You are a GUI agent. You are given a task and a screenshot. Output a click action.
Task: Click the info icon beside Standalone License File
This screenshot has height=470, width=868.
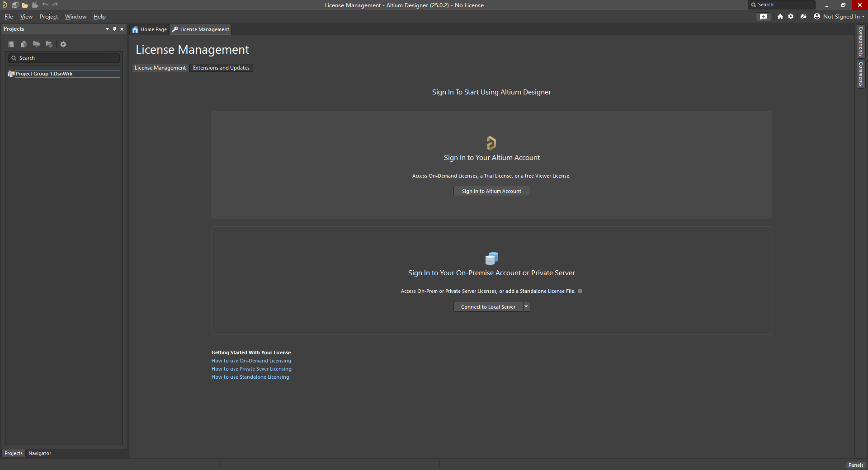click(580, 291)
